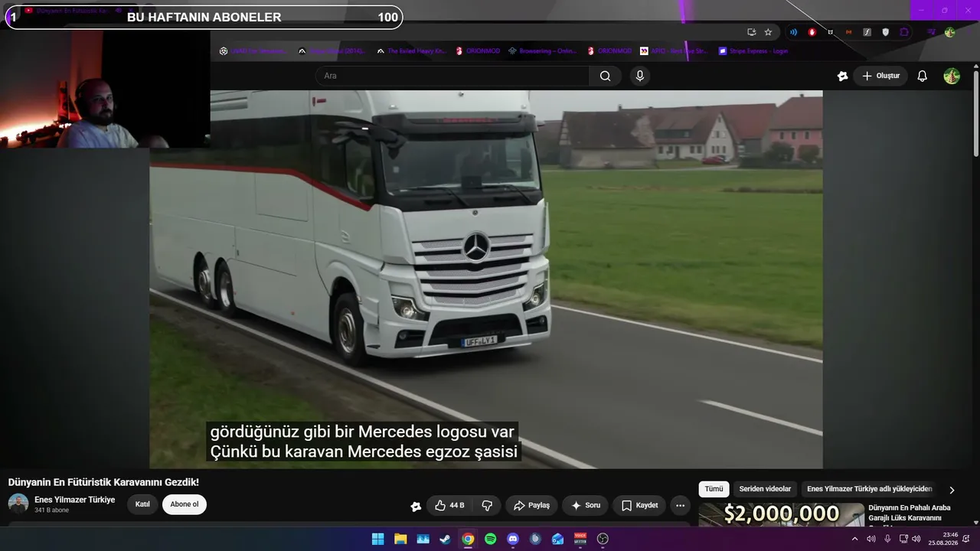Click the 341 B abone subscriber count
Viewport: 980px width, 551px height.
(51, 510)
